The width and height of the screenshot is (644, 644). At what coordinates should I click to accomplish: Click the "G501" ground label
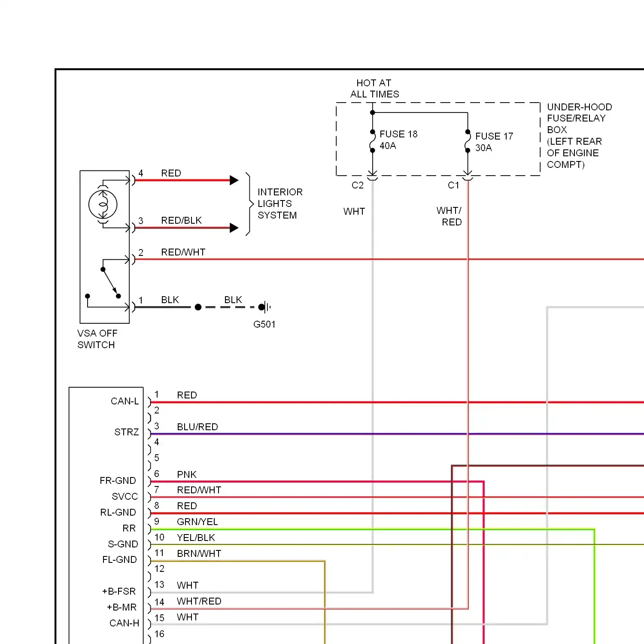264,324
